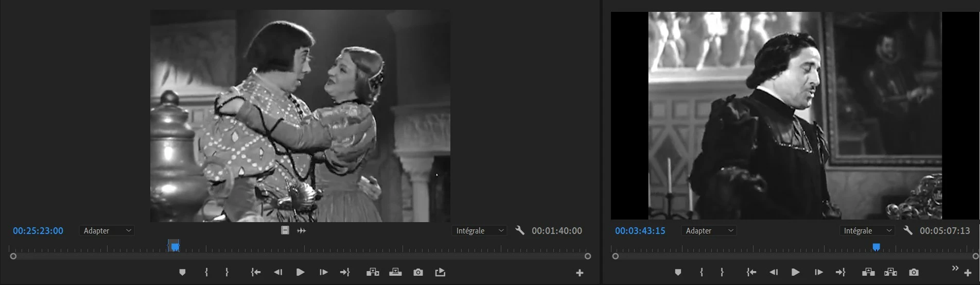Mark Out point in the Program monitor
Viewport: 980px width, 285px height.
(x=722, y=272)
